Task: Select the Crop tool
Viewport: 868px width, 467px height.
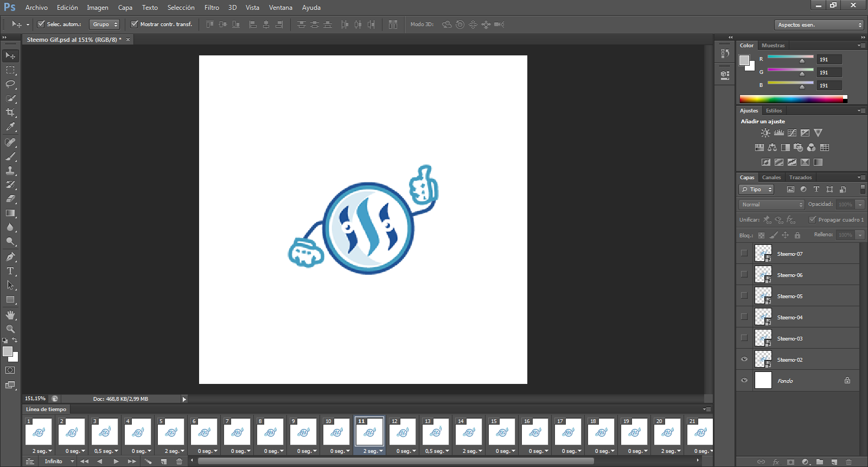Action: pos(10,112)
